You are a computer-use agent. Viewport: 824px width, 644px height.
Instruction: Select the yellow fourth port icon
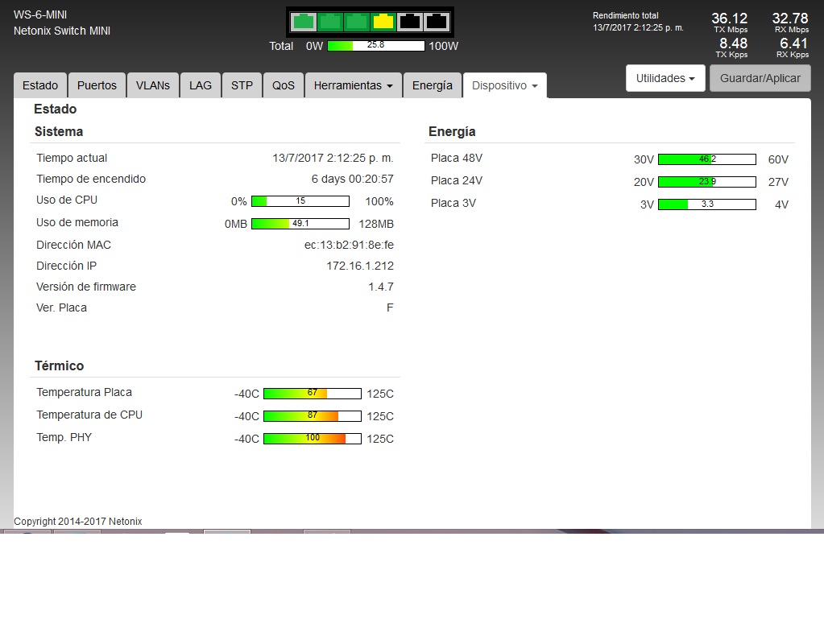383,22
